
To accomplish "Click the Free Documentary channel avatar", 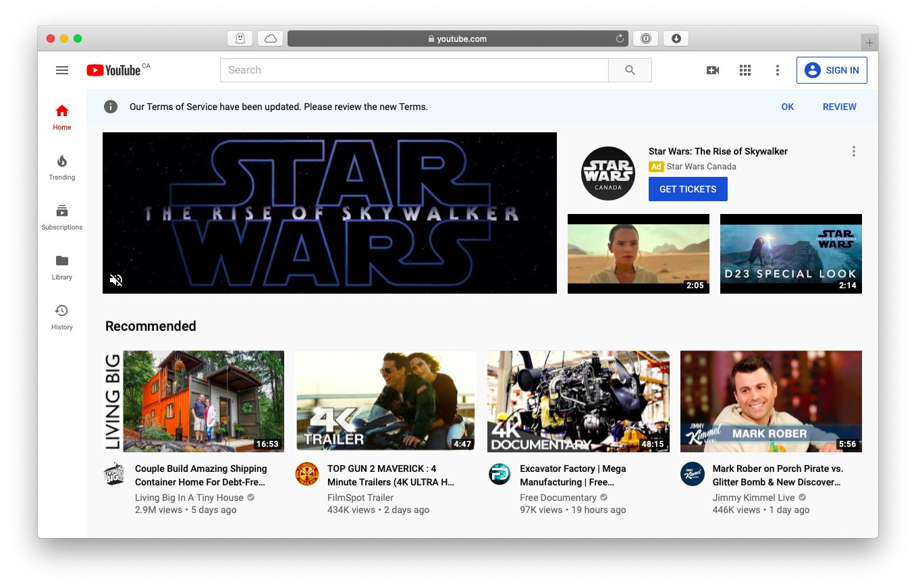I will [500, 474].
